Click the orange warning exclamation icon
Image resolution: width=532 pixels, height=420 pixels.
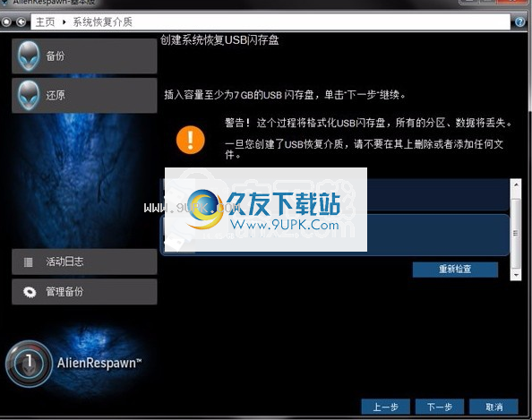click(191, 140)
